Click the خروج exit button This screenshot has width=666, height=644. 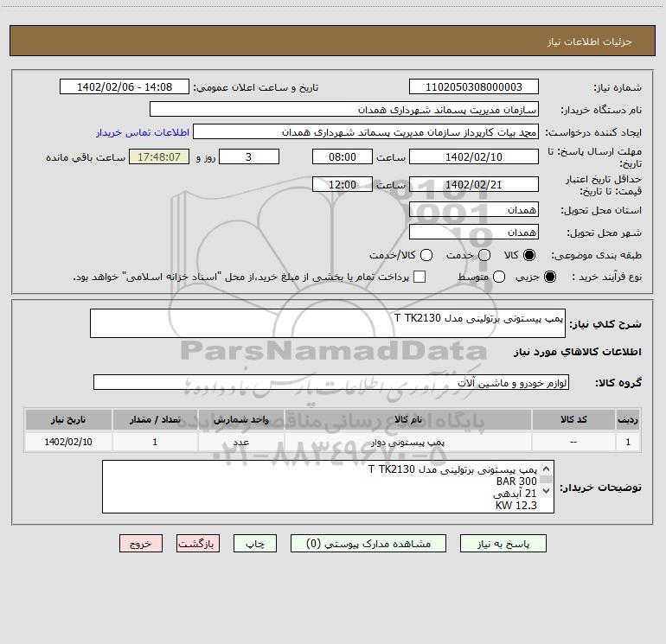coord(141,544)
